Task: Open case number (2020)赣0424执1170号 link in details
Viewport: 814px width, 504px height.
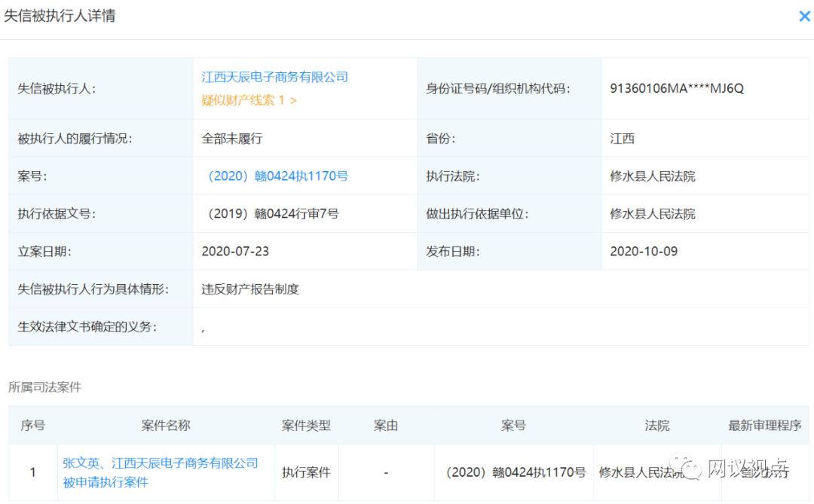Action: (x=275, y=176)
